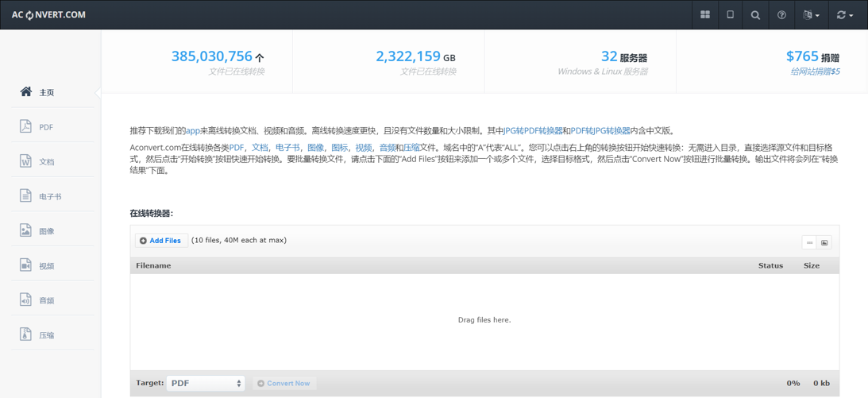
Task: Click the 10 files, 40M each limit text
Action: [238, 240]
